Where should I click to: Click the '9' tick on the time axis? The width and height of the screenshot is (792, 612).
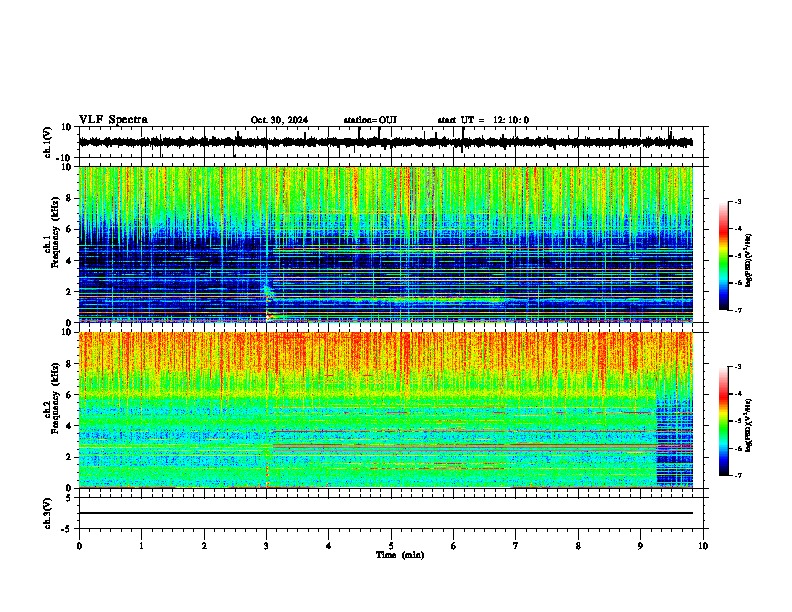(640, 546)
